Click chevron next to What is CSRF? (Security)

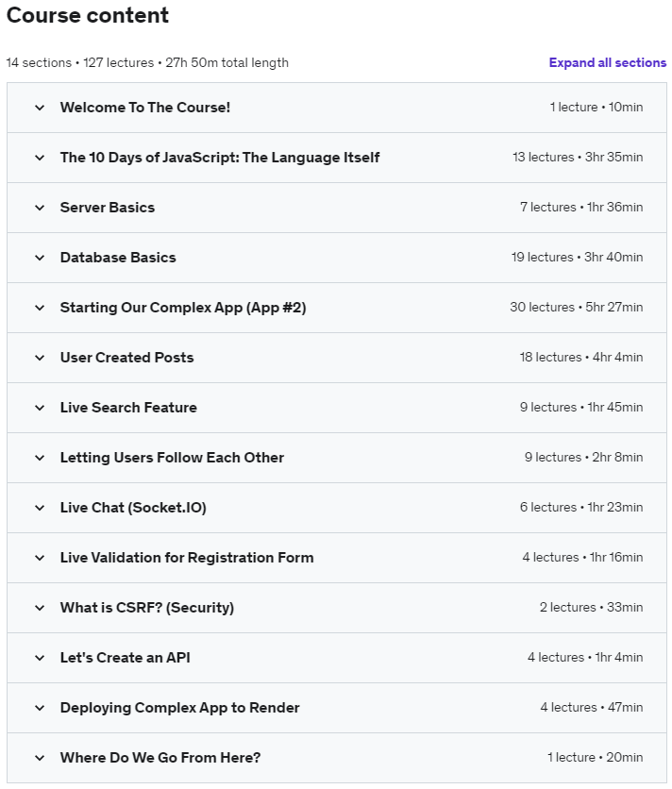point(40,608)
